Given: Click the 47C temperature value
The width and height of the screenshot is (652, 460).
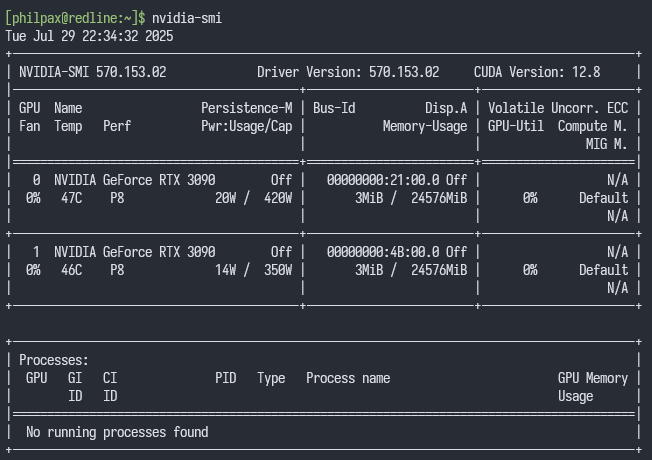Looking at the screenshot, I should click(72, 198).
